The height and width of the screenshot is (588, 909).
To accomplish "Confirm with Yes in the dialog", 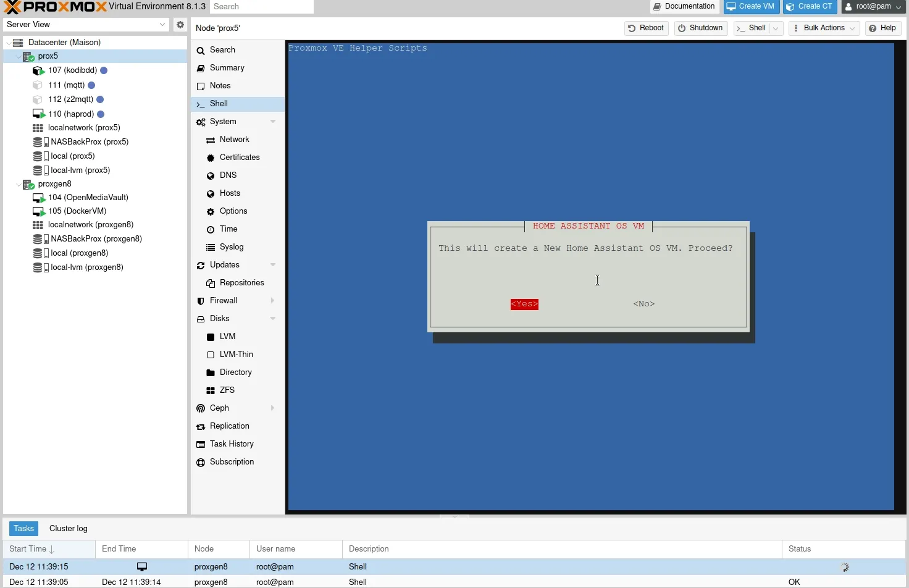I will coord(524,304).
